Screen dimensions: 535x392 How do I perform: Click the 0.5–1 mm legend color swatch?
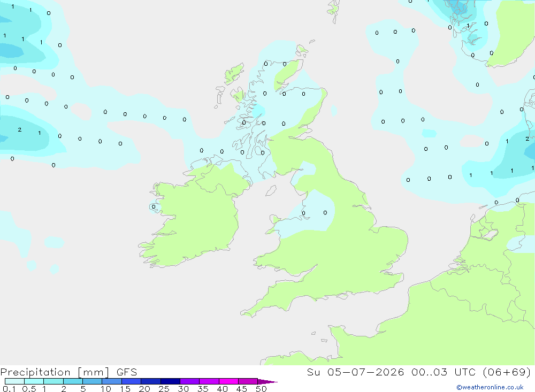pyautogui.click(x=34, y=381)
